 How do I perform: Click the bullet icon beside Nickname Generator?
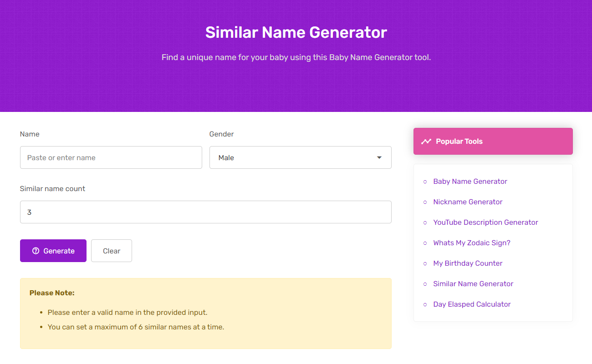(425, 202)
